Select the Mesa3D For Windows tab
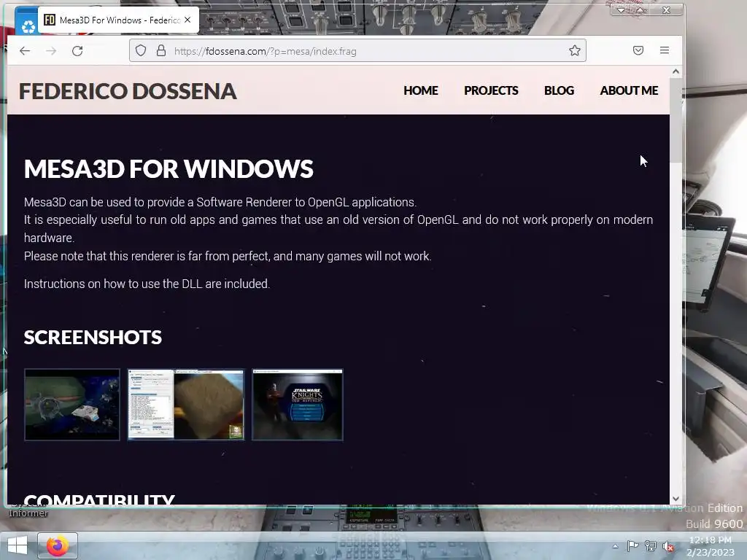This screenshot has height=560, width=747. [x=118, y=20]
